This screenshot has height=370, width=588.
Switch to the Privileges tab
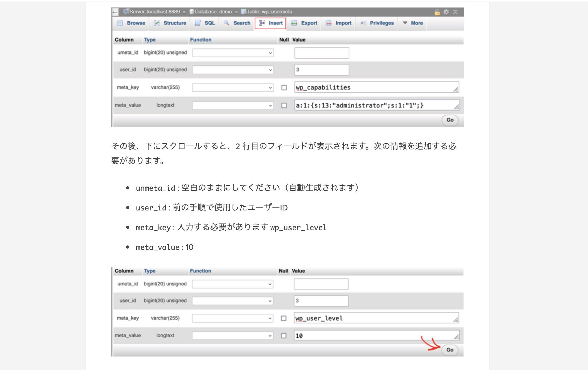coord(377,23)
